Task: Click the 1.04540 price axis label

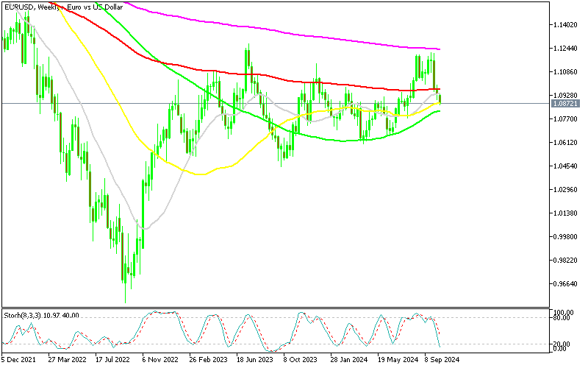Action: click(x=565, y=166)
